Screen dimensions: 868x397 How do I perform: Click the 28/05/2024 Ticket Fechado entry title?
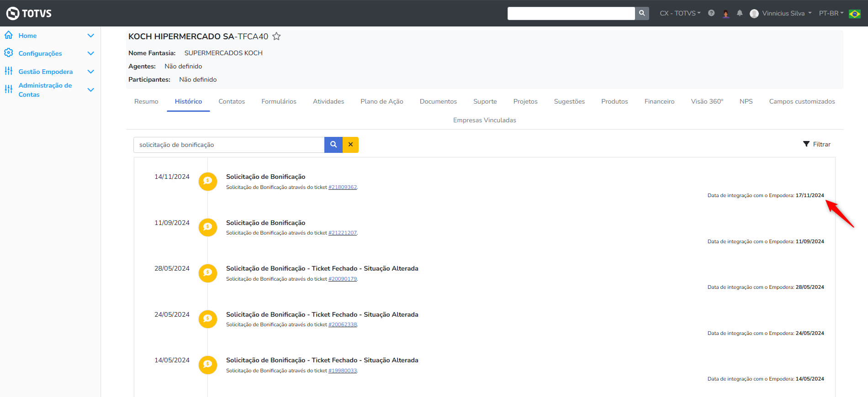(322, 268)
